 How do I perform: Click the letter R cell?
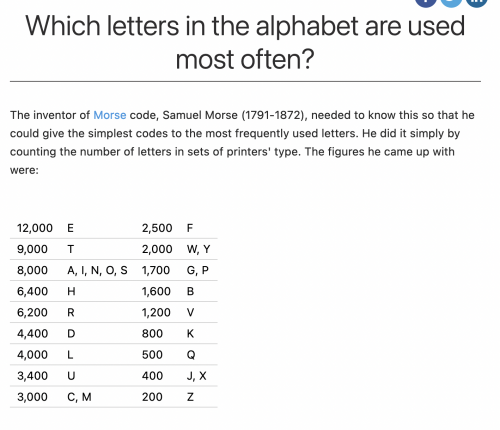coord(71,313)
